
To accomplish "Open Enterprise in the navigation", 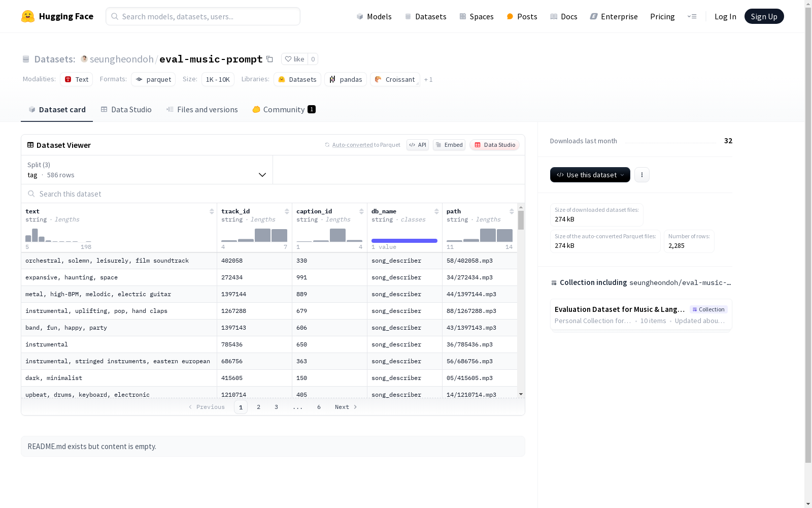I will pos(614,16).
